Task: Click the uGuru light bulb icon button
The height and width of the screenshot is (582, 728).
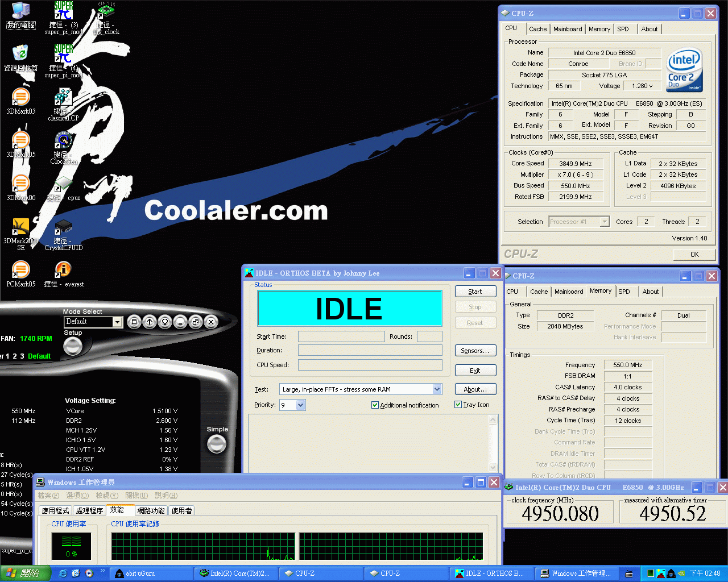Action: coord(165,322)
